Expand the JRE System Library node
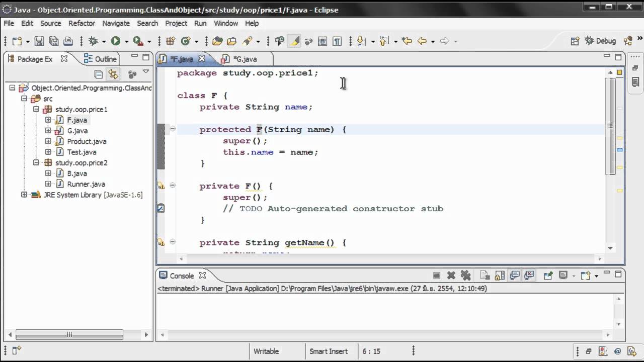Screen dimensions: 644x362 (x=24, y=195)
